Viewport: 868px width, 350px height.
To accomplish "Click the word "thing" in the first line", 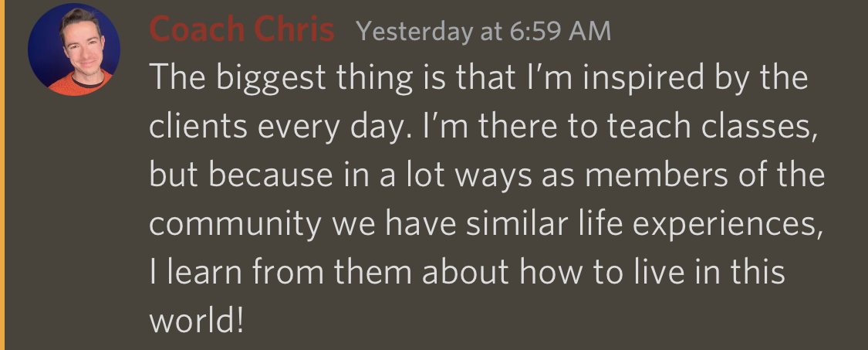I will [375, 80].
